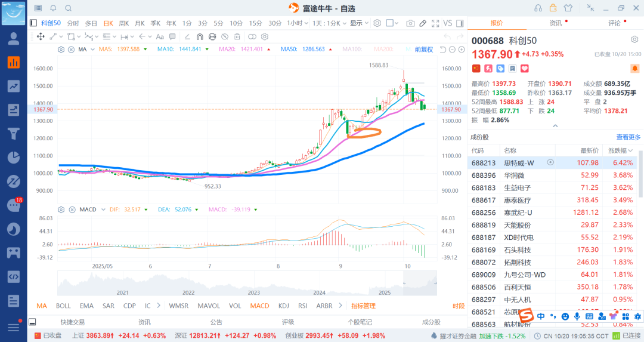Sort by 涨跌幅 column header

point(620,150)
